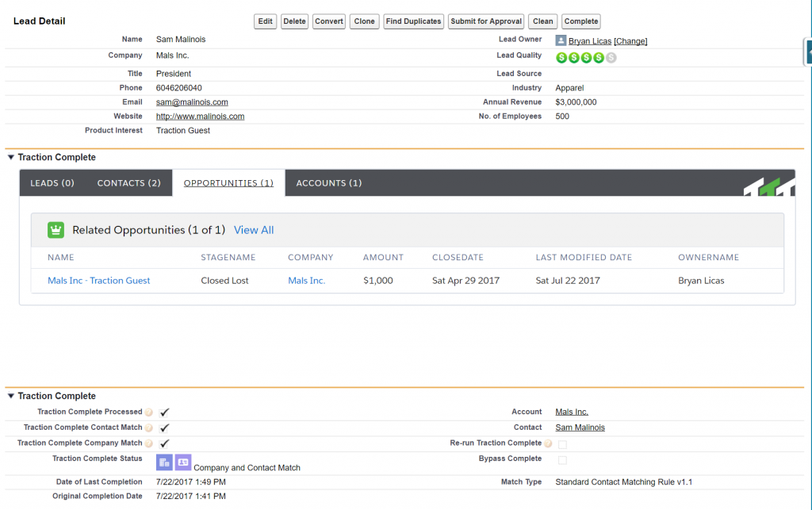This screenshot has width=812, height=510.
Task: Click the contact match status icon
Action: point(183,462)
